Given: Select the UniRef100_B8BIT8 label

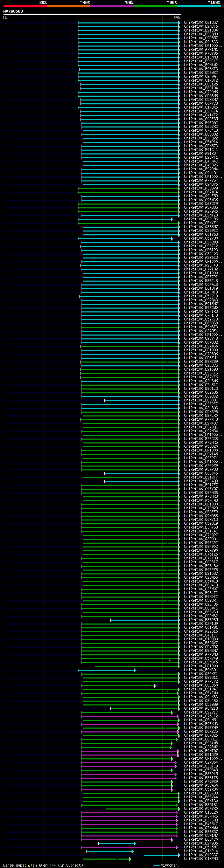Looking at the screenshot, I should click(x=201, y=778).
